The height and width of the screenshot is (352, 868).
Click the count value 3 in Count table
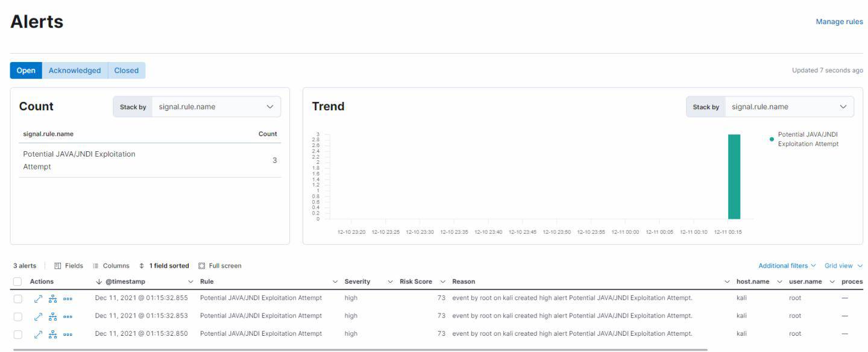click(275, 160)
